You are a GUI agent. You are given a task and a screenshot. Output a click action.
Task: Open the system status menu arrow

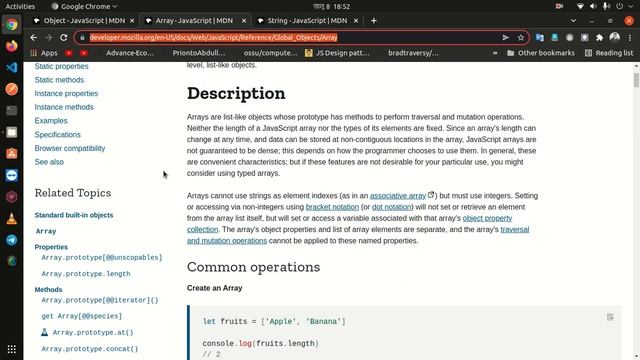coord(631,7)
